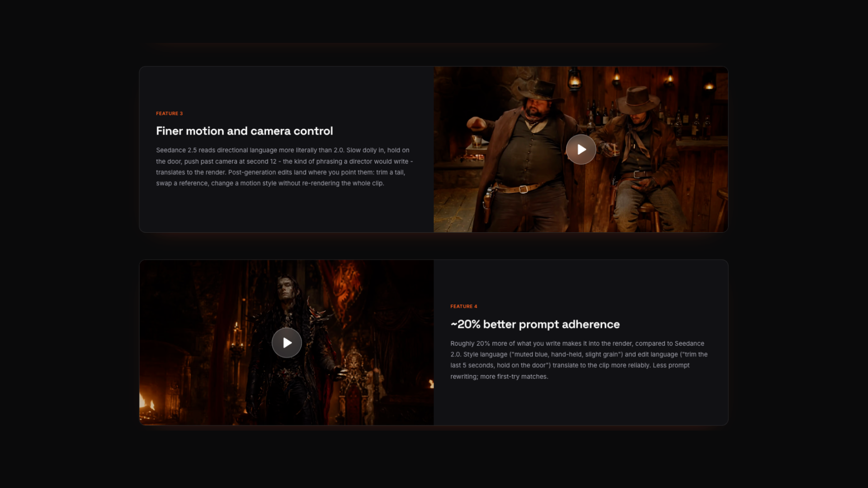Play the western saloon cowboys video
868x488 pixels.
(581, 150)
